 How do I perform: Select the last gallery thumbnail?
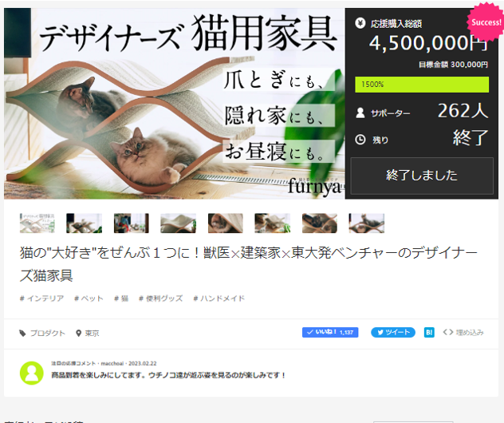coord(366,223)
